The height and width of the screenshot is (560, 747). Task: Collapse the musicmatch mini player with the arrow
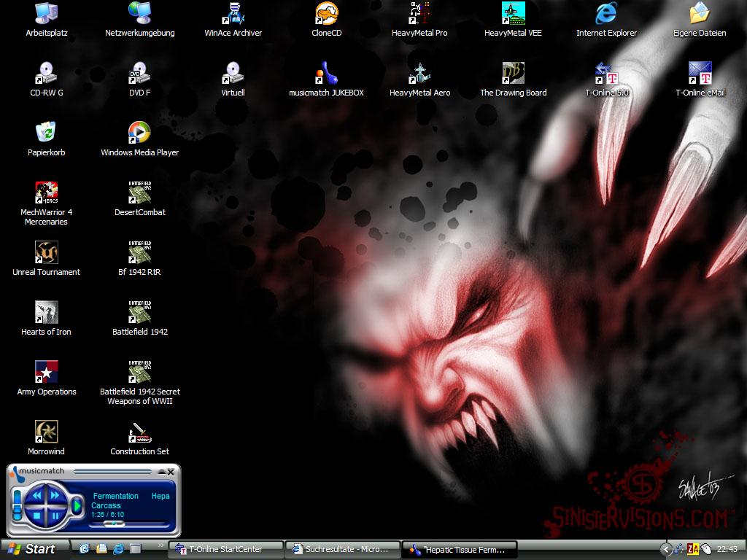click(162, 472)
